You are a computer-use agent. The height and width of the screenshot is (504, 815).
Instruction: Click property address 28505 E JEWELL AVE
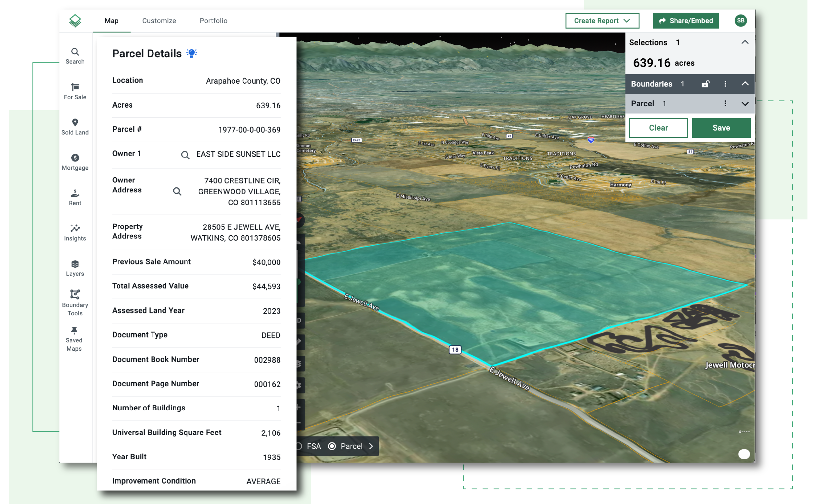241,227
